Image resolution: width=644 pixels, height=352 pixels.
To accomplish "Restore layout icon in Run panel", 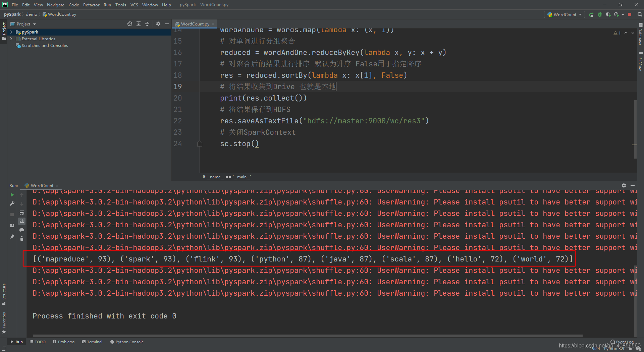I will tap(12, 226).
